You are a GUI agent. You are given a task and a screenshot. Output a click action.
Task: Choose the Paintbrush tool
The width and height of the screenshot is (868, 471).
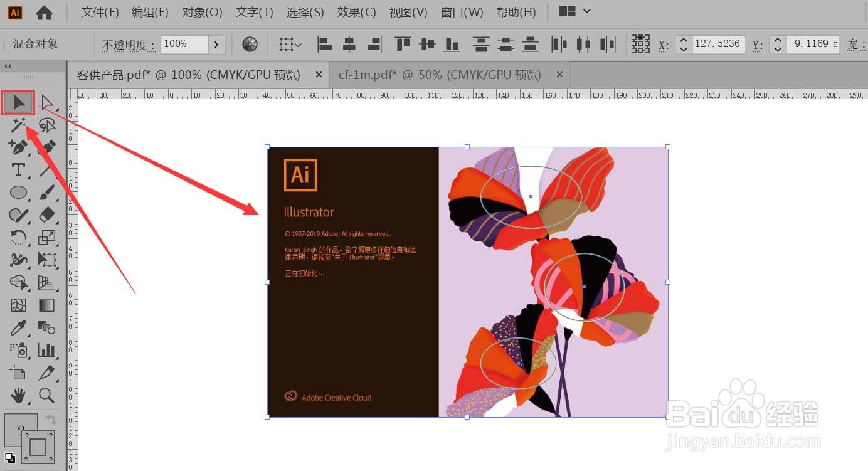coord(47,193)
